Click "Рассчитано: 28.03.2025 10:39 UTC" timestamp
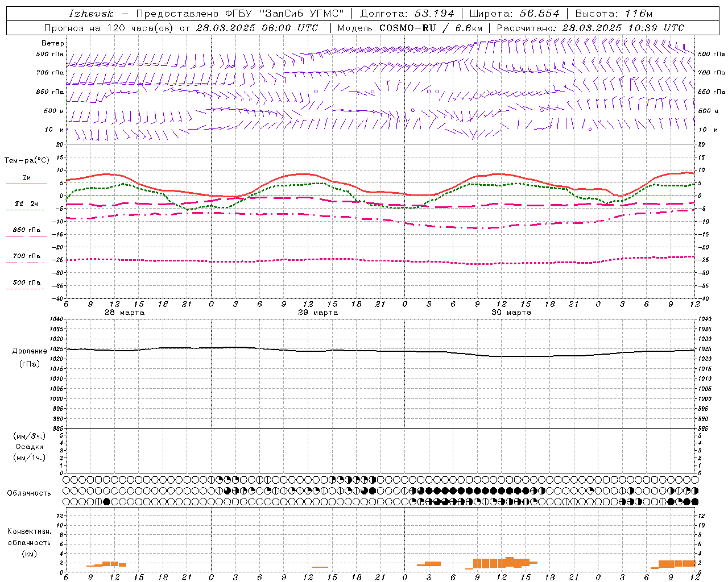The image size is (728, 582). pyautogui.click(x=590, y=28)
